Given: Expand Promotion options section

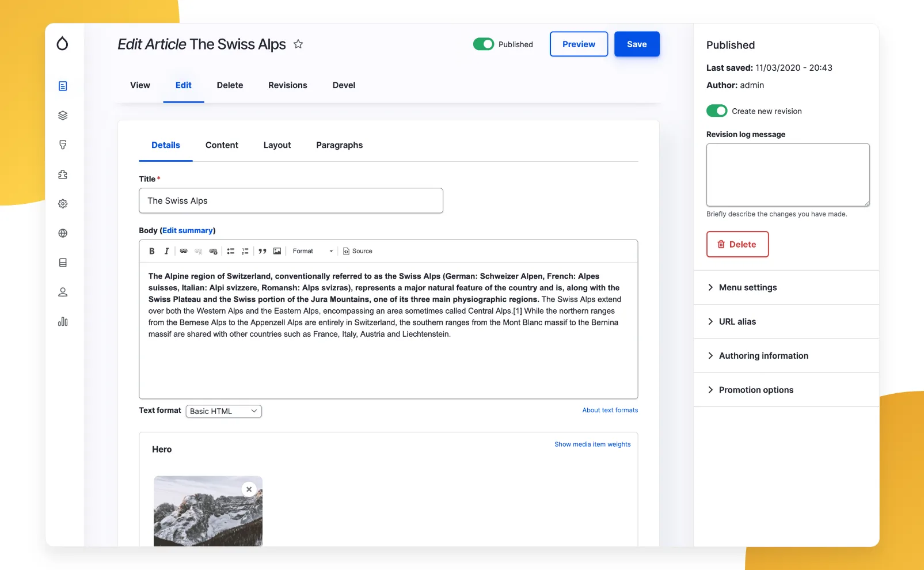Looking at the screenshot, I should (786, 390).
